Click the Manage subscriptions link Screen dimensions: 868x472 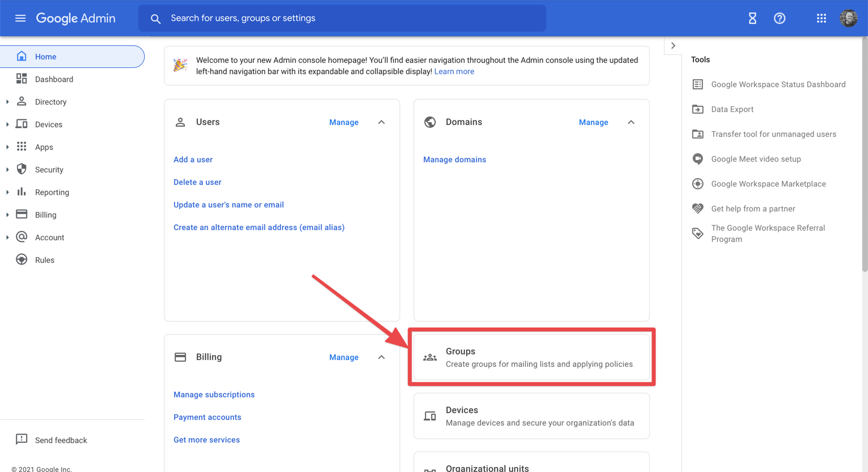(214, 395)
